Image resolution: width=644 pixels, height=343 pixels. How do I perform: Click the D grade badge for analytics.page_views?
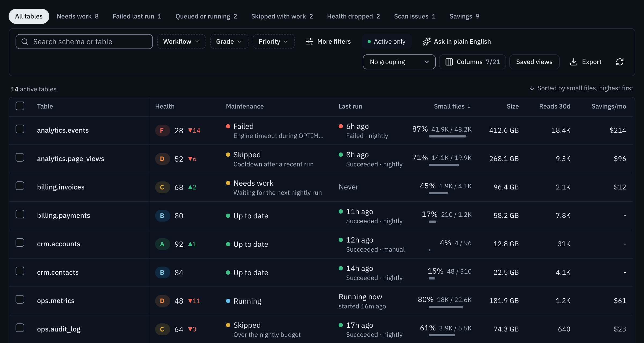point(162,159)
